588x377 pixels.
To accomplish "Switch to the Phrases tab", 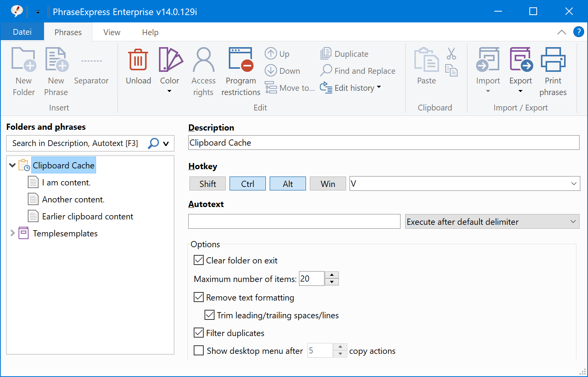I will (68, 32).
